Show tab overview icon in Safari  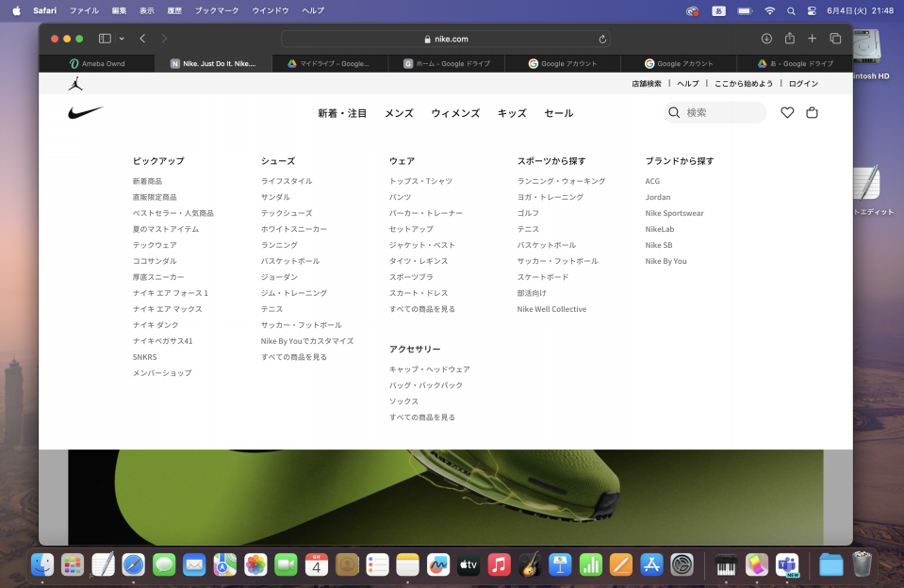coord(835,39)
